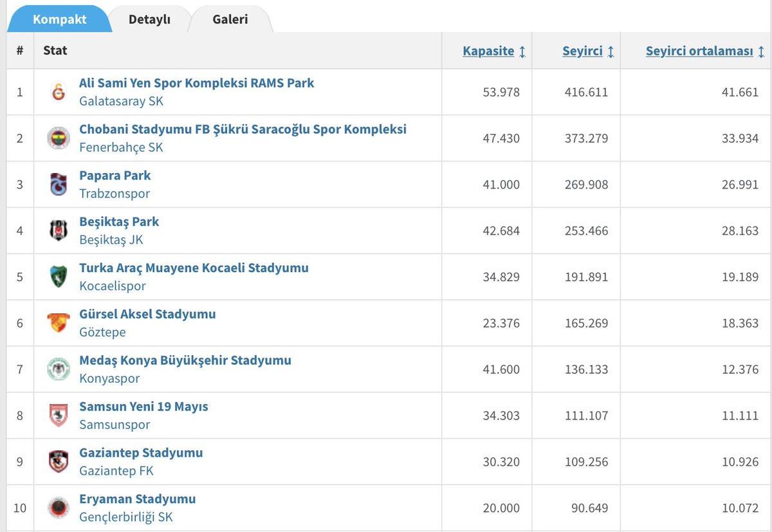Click capacity value 34.829
772x532 pixels.
pos(501,277)
